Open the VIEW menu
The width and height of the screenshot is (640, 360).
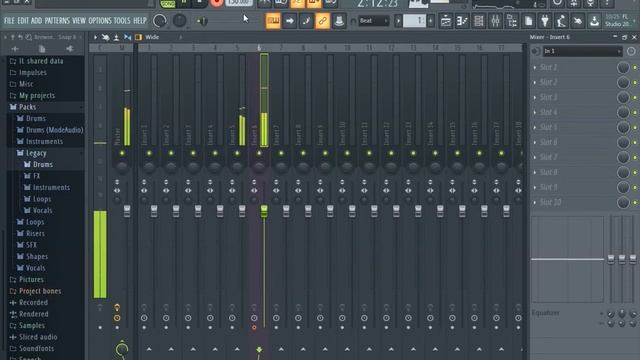(79, 21)
